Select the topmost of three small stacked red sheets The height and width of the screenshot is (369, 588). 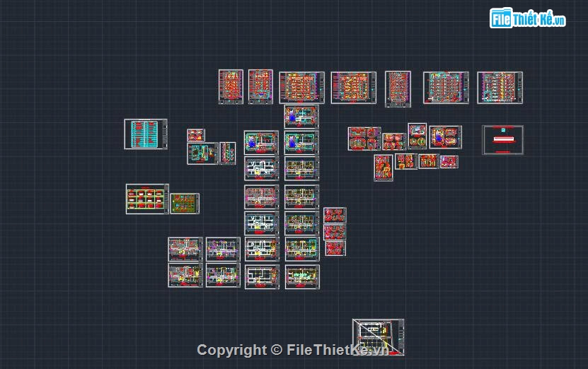tap(335, 215)
